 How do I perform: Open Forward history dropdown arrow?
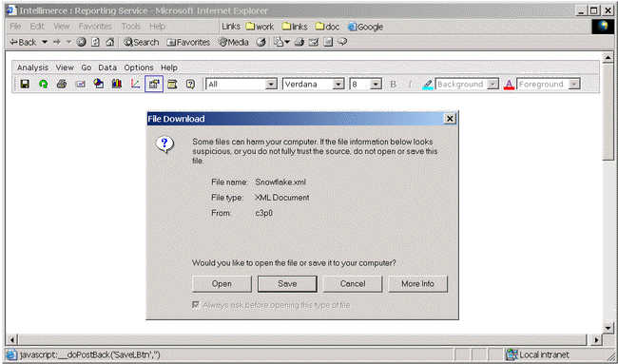(68, 42)
